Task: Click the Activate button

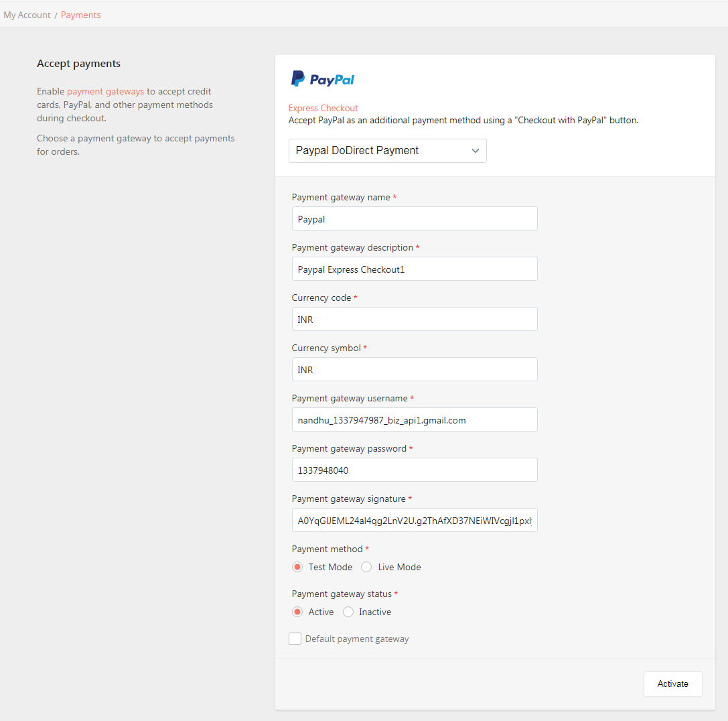Action: tap(673, 684)
